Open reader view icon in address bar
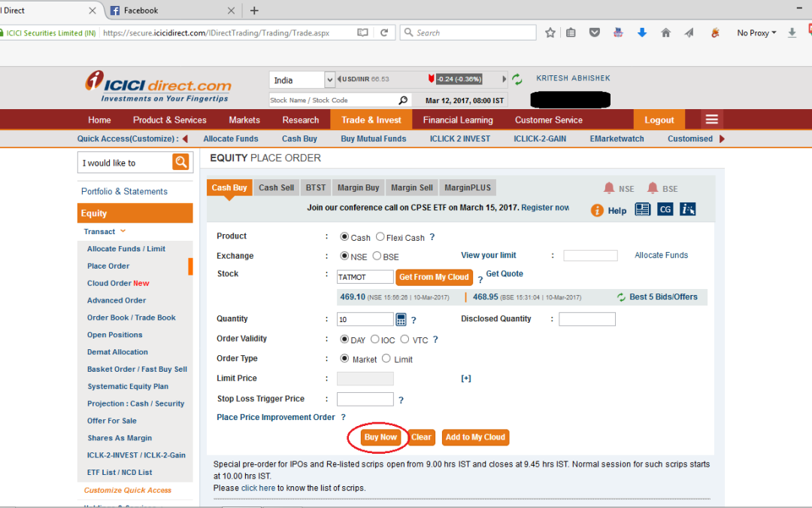Screen dimensions: 812x508 coord(362,32)
